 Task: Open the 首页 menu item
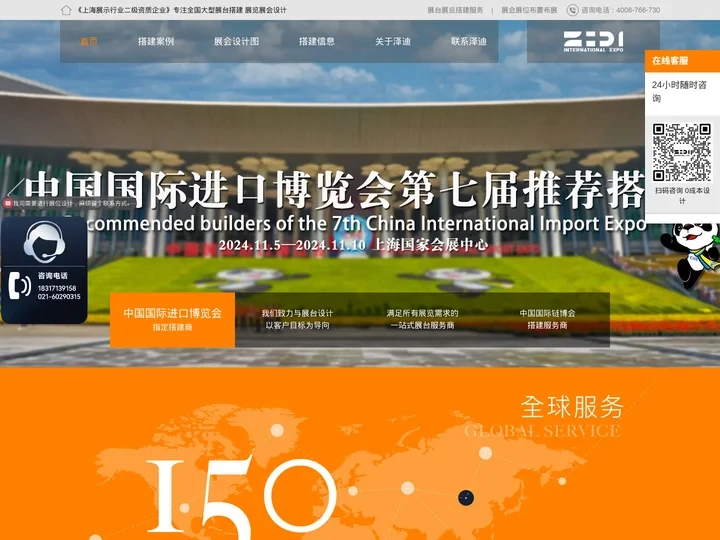tap(89, 41)
